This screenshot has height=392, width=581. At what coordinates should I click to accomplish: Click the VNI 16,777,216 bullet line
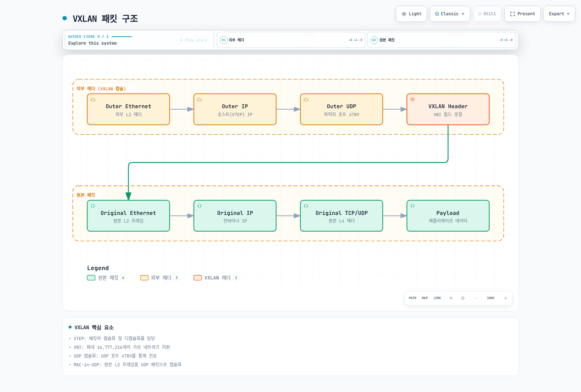(122, 347)
